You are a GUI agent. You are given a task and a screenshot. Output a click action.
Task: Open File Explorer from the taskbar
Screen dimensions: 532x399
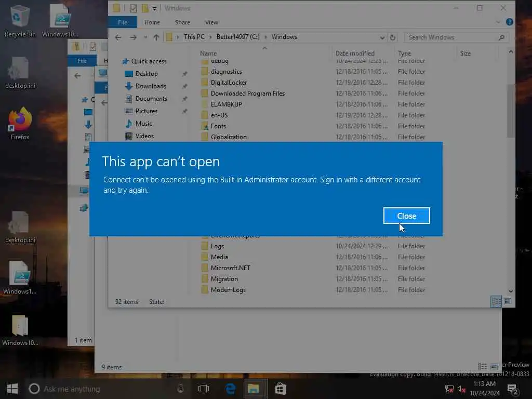click(x=254, y=389)
